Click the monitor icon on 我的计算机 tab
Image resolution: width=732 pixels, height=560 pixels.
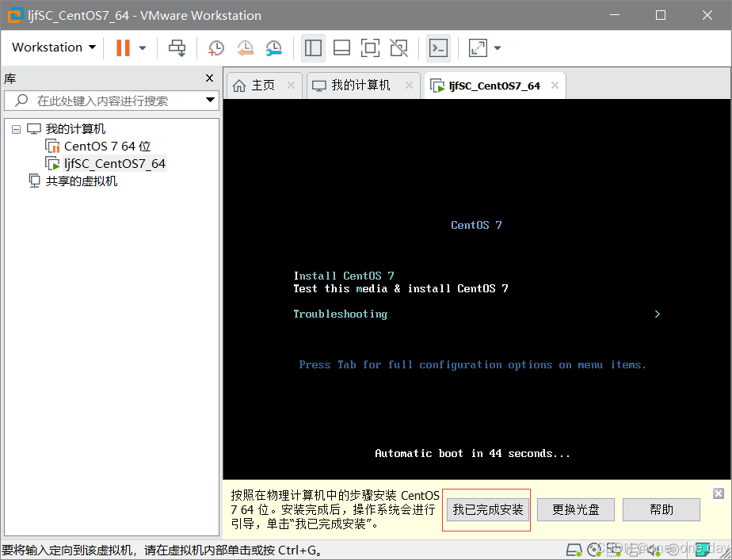tap(319, 86)
